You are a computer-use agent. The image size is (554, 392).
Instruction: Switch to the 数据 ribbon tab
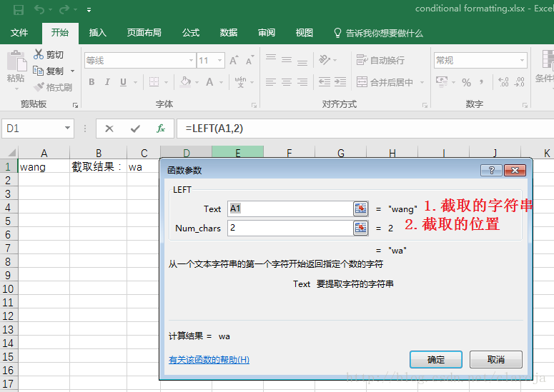click(x=229, y=33)
